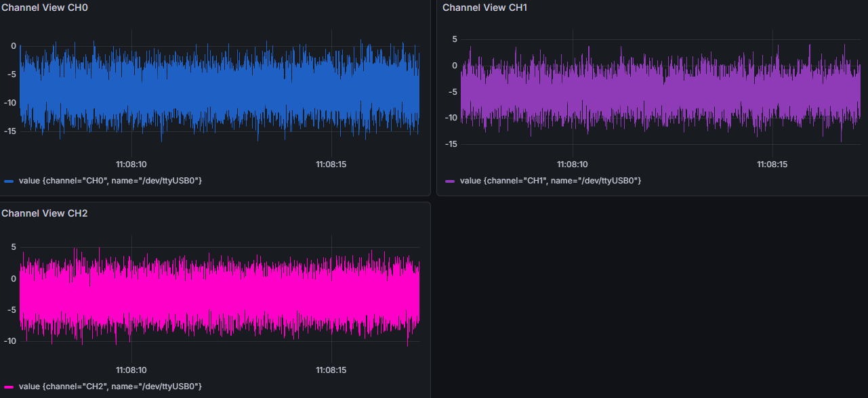The image size is (868, 398).
Task: Click the 11:08:10 timestamp under CH0 graph
Action: click(130, 164)
